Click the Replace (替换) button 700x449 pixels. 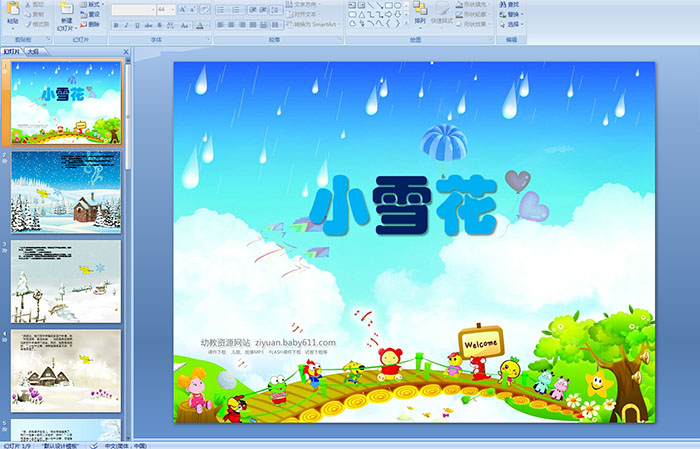tap(512, 15)
